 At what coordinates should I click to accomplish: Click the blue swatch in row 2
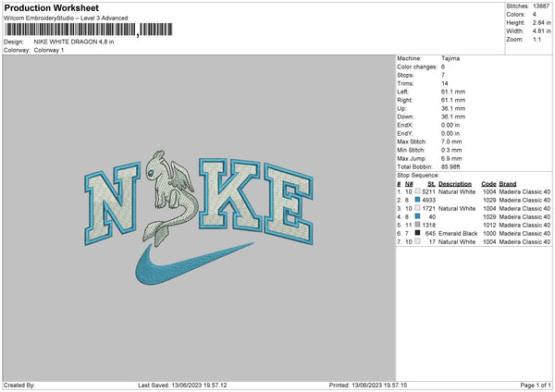coord(418,200)
